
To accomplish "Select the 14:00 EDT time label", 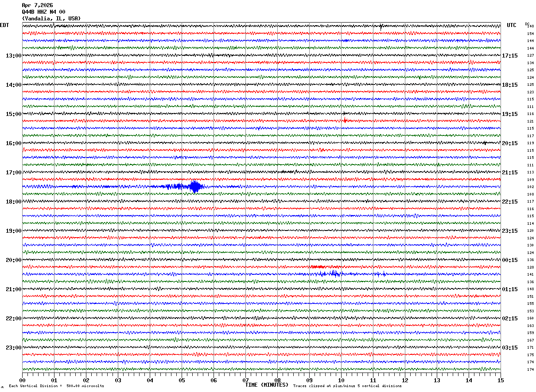I will [x=13, y=85].
